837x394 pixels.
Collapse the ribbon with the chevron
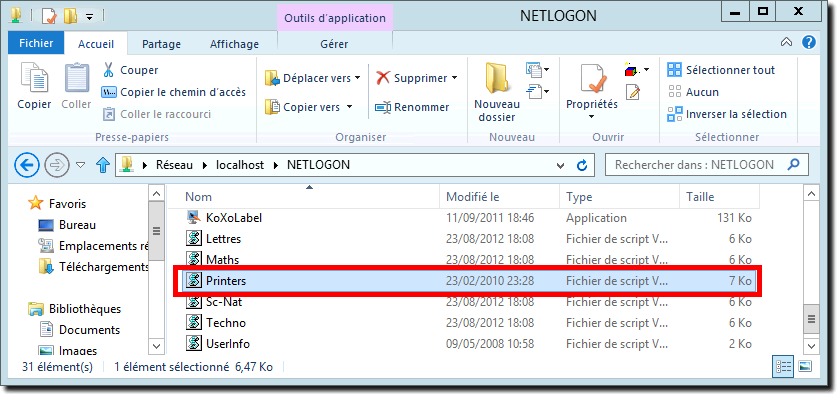[x=786, y=43]
